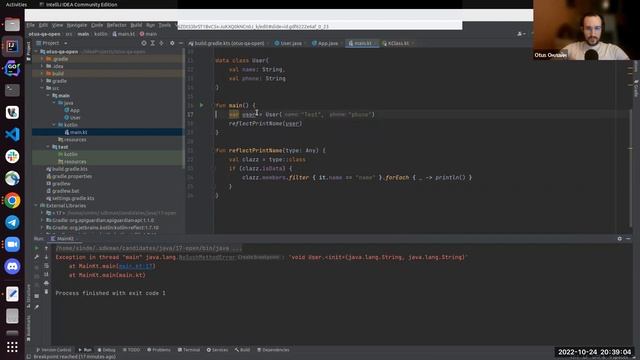This screenshot has height=360, width=640.
Task: Switch to the App.java editor tab
Action: (x=325, y=43)
